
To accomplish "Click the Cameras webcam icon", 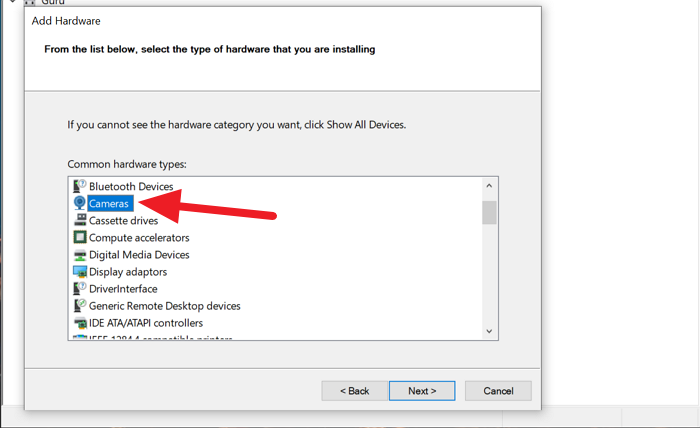I will tap(80, 203).
